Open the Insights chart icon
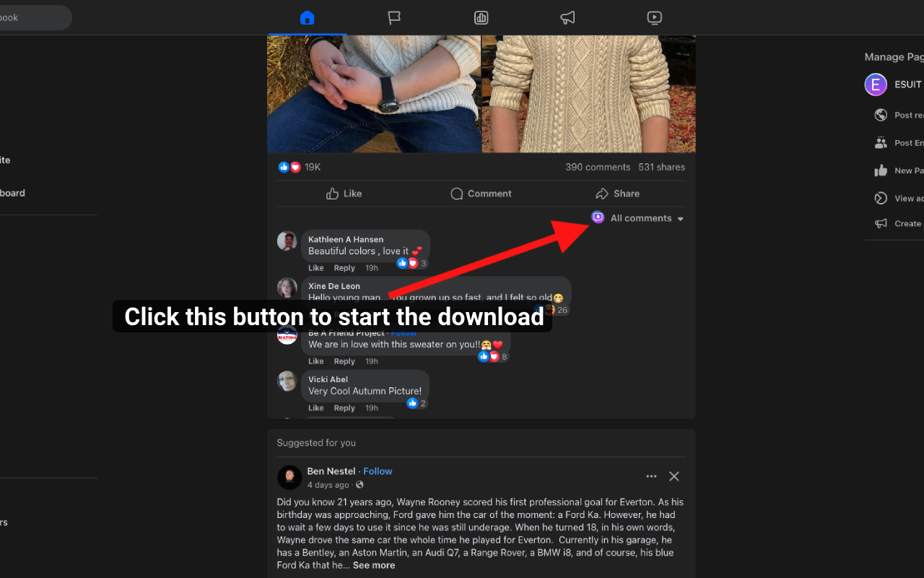Image resolution: width=924 pixels, height=578 pixels. coord(481,17)
